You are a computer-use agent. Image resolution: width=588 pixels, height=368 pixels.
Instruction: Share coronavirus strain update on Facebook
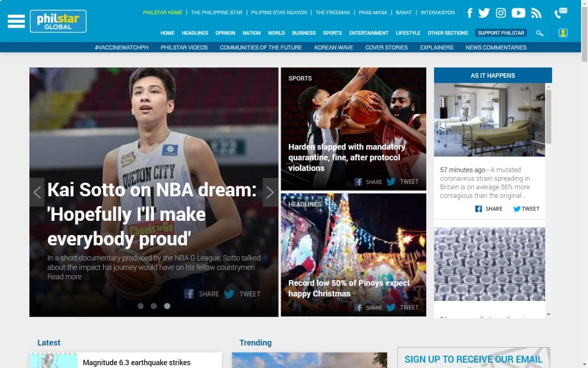coord(489,209)
